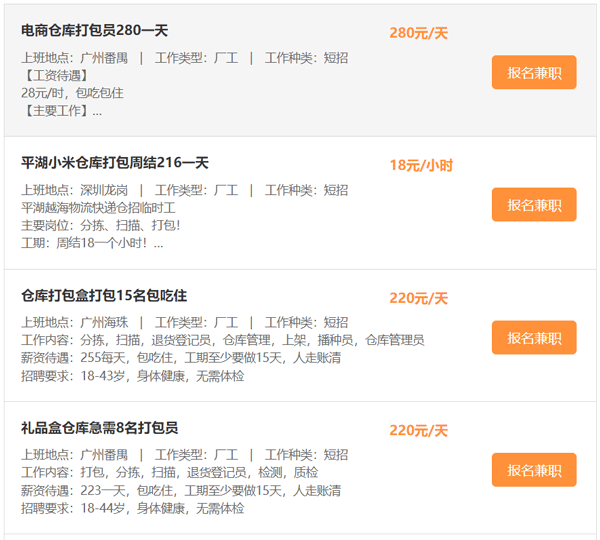Click the 18元/小时 salary text
600x540 pixels.
tap(421, 165)
